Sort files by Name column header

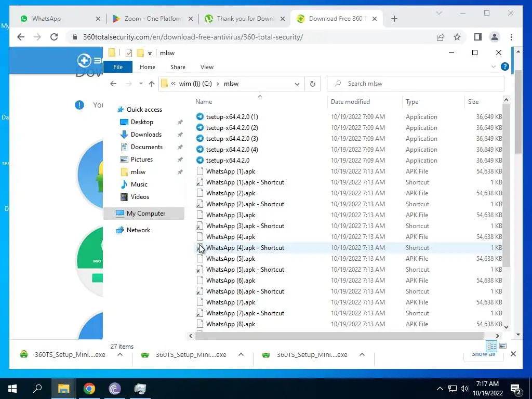[204, 102]
